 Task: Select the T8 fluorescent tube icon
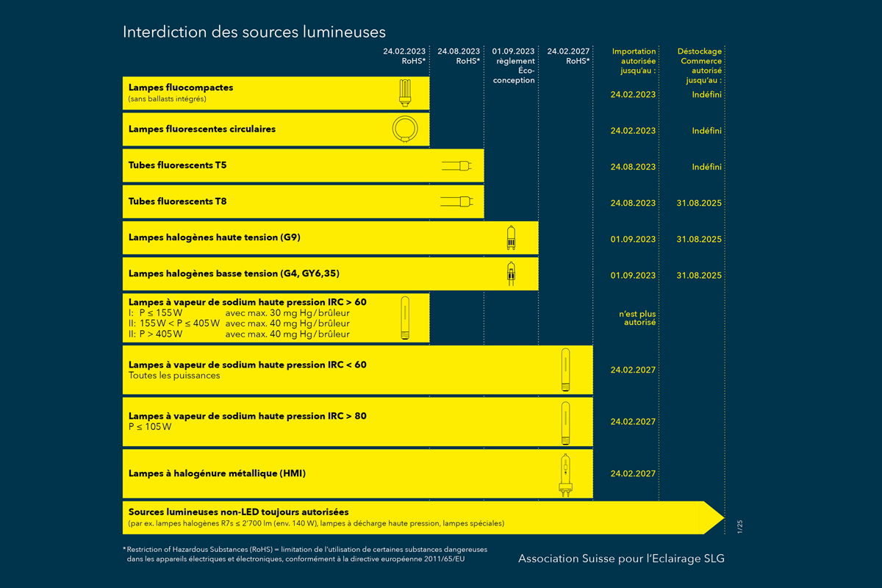[457, 201]
